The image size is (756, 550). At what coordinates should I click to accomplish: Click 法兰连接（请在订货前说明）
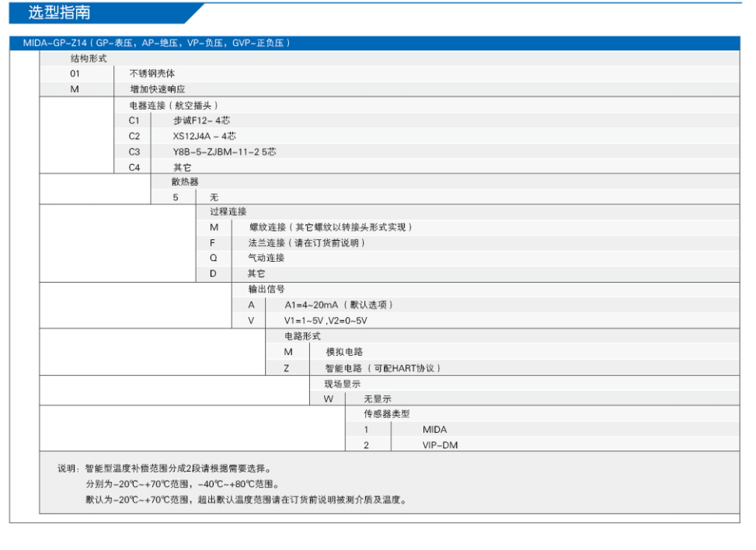[x=306, y=243]
